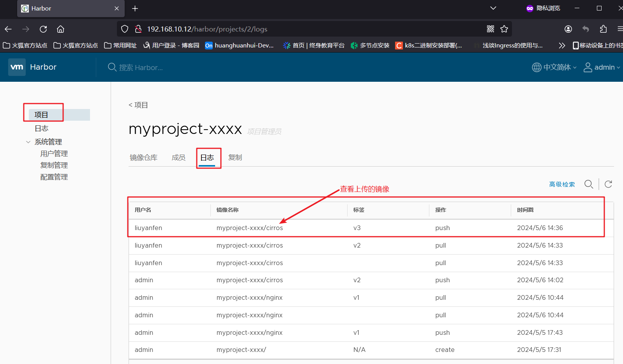The height and width of the screenshot is (364, 623).
Task: Click the Harbor vm logo icon
Action: tap(17, 67)
